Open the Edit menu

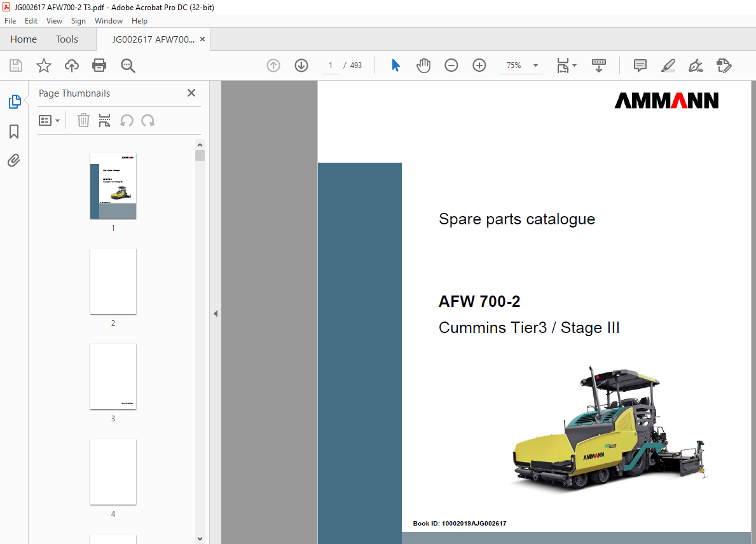[x=31, y=21]
